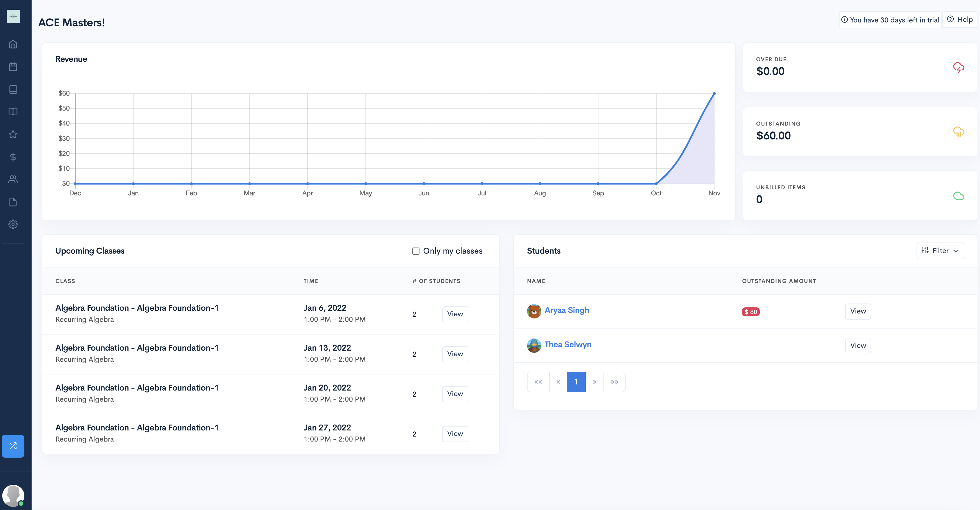Open Thea Selwyn's student profile link

pyautogui.click(x=568, y=345)
